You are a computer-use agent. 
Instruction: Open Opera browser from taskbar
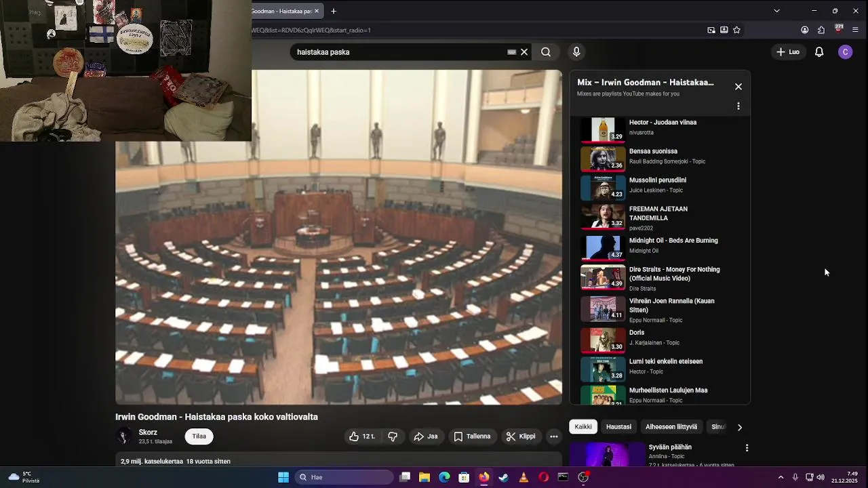coord(543,477)
